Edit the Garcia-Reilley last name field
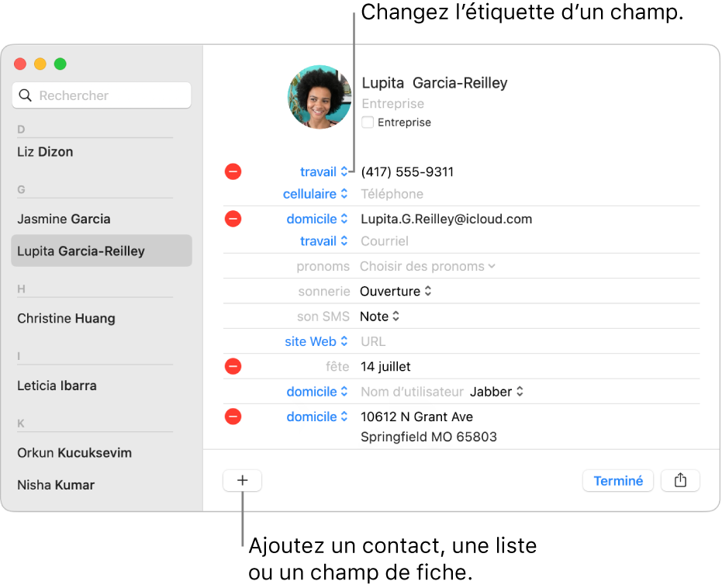The height and width of the screenshot is (588, 722). click(460, 83)
